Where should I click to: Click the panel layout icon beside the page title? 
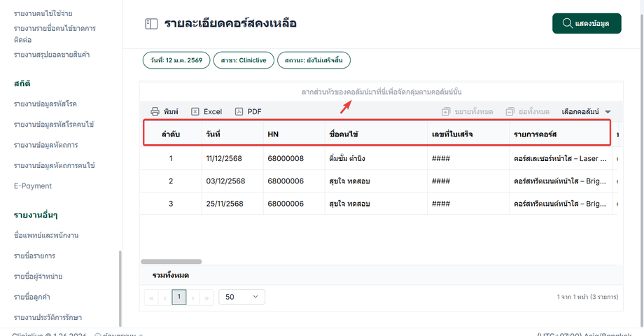[151, 24]
